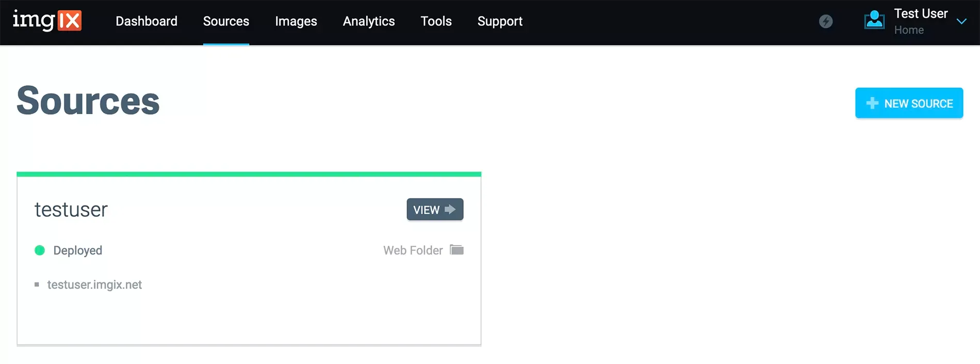Go to the Analytics tab

coord(369,21)
